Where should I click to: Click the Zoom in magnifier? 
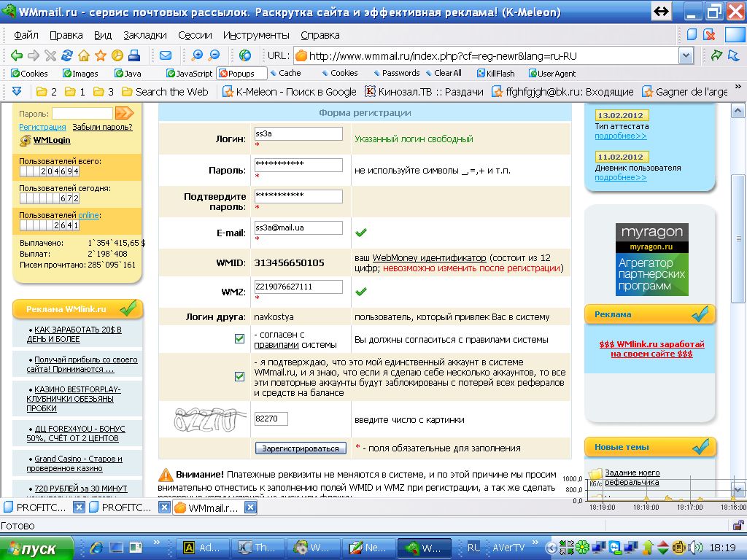coord(197,55)
